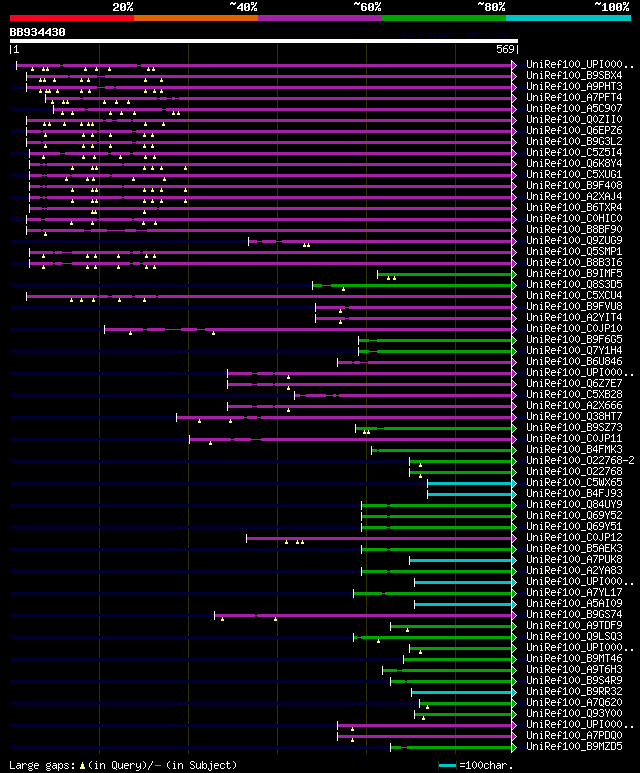The image size is (640, 773).
Task: Click the white BB934430 query length bar
Action: (x=264, y=41)
